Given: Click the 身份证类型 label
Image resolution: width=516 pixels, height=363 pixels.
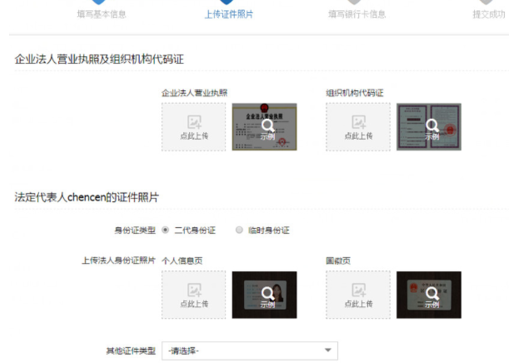Looking at the screenshot, I should pos(135,230).
